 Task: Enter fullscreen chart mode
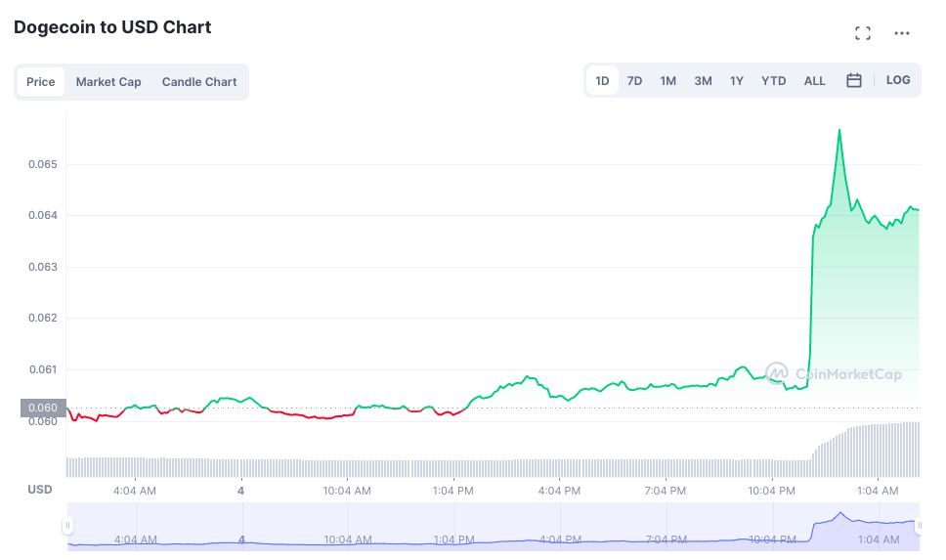point(863,33)
